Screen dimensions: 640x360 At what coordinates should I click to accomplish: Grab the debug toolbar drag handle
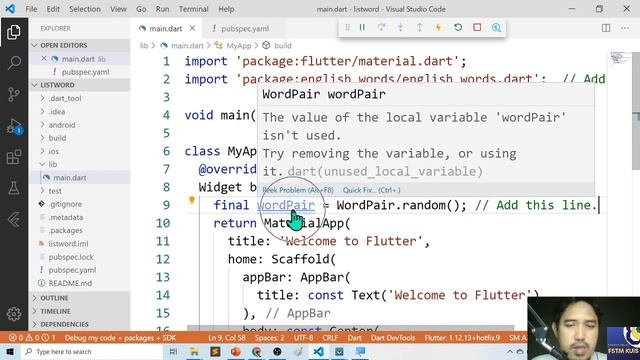347,27
